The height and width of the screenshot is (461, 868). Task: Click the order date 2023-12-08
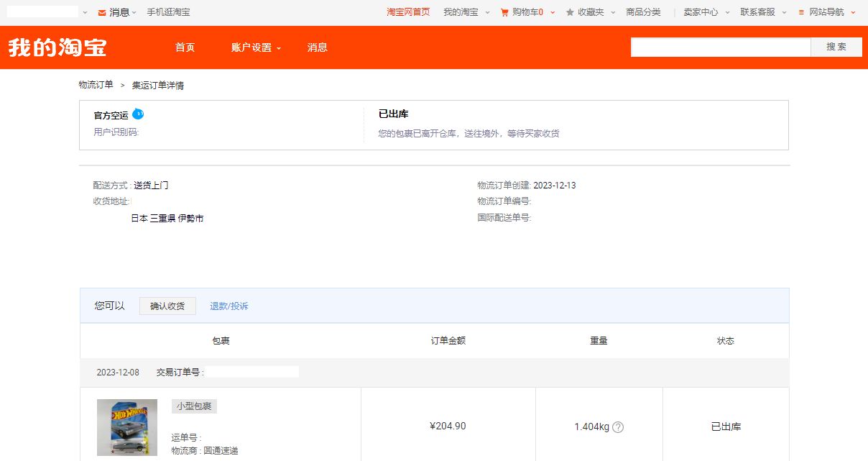click(118, 373)
